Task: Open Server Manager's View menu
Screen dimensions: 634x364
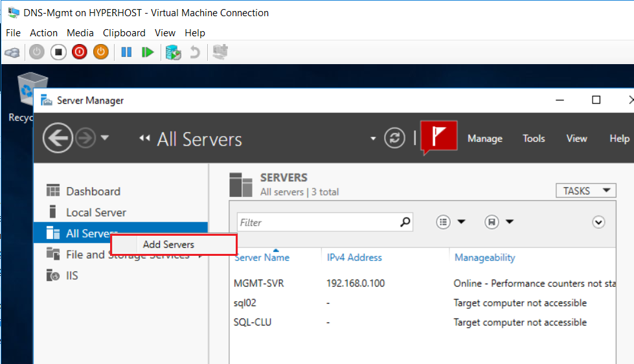Action: pyautogui.click(x=576, y=139)
